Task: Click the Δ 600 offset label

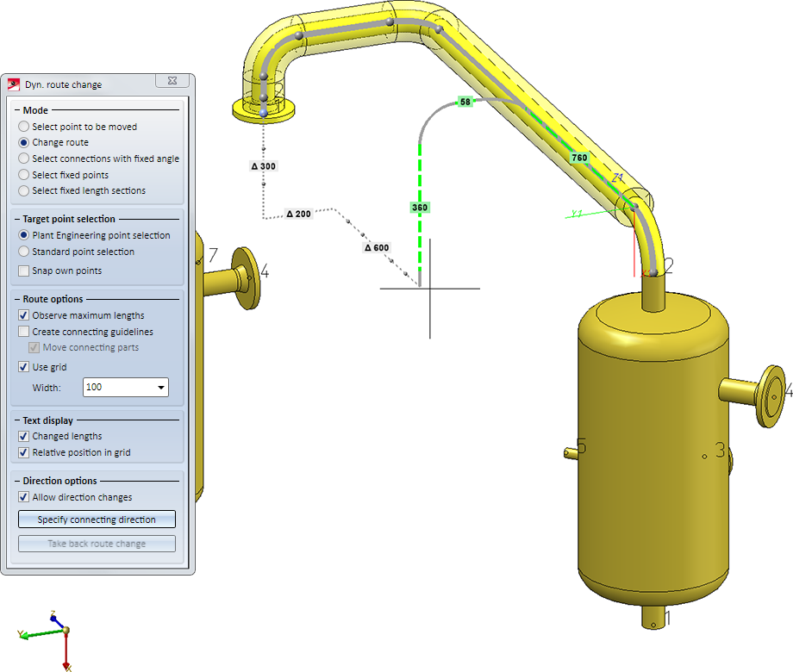Action: point(377,248)
